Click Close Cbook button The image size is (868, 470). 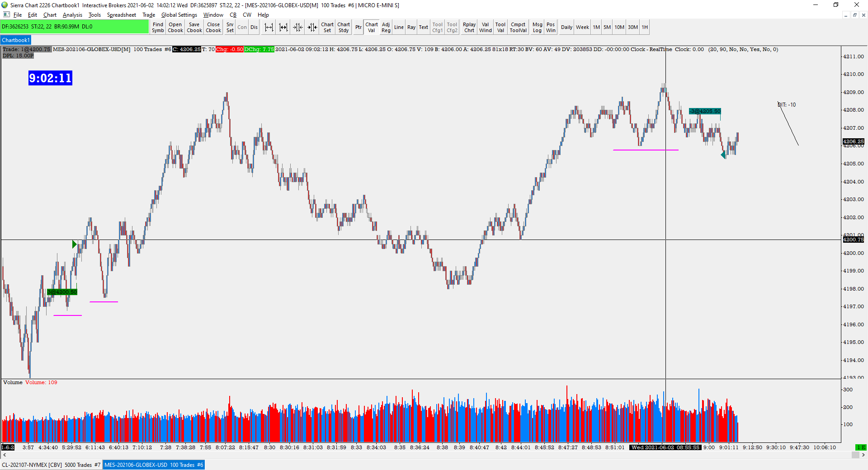213,28
